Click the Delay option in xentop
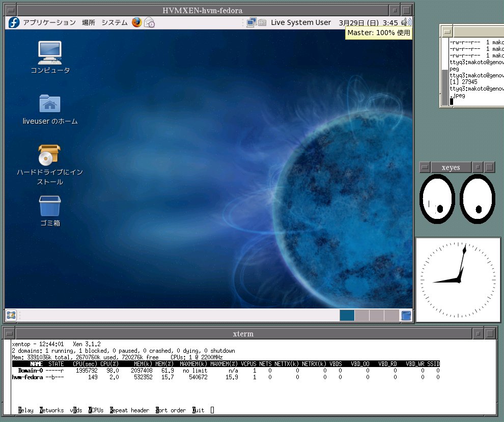504x422 pixels. point(26,410)
